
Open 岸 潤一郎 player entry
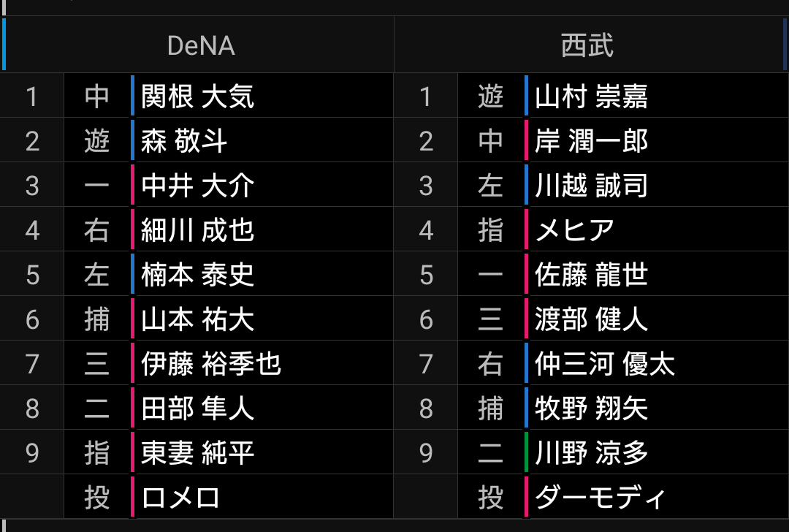point(591,140)
